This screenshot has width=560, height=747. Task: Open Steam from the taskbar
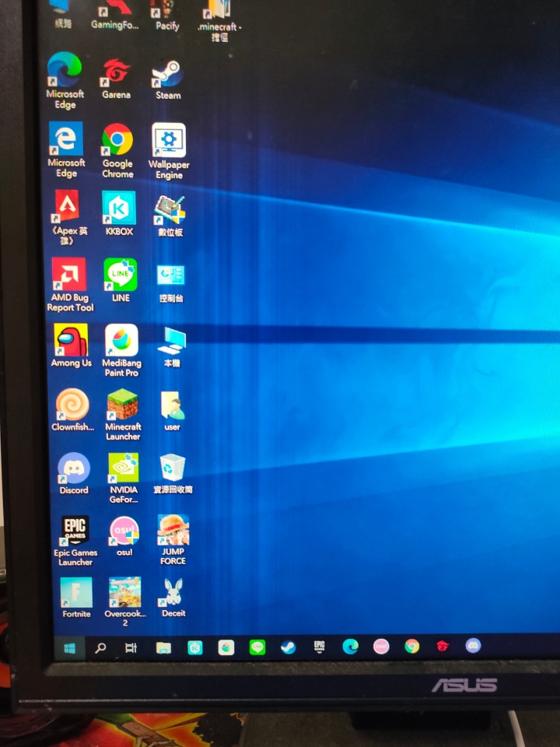point(288,647)
